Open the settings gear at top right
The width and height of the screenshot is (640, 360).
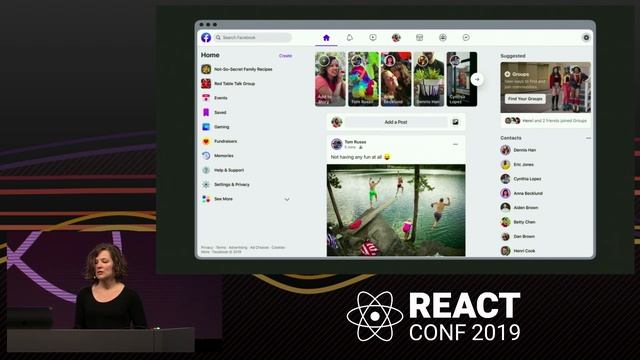pos(586,38)
